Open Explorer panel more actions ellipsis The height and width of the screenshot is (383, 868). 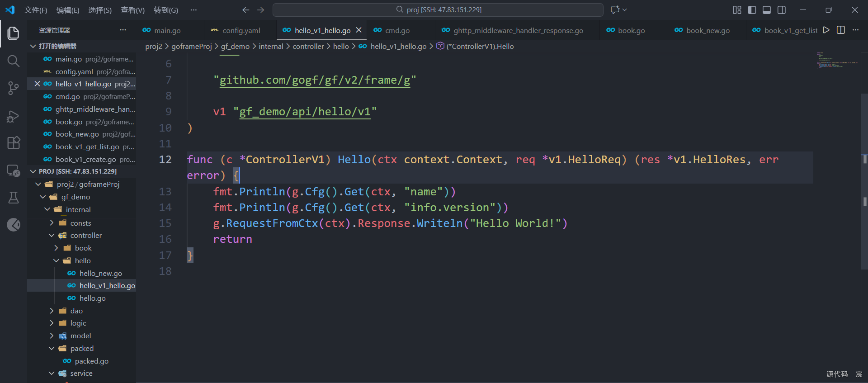(x=123, y=30)
